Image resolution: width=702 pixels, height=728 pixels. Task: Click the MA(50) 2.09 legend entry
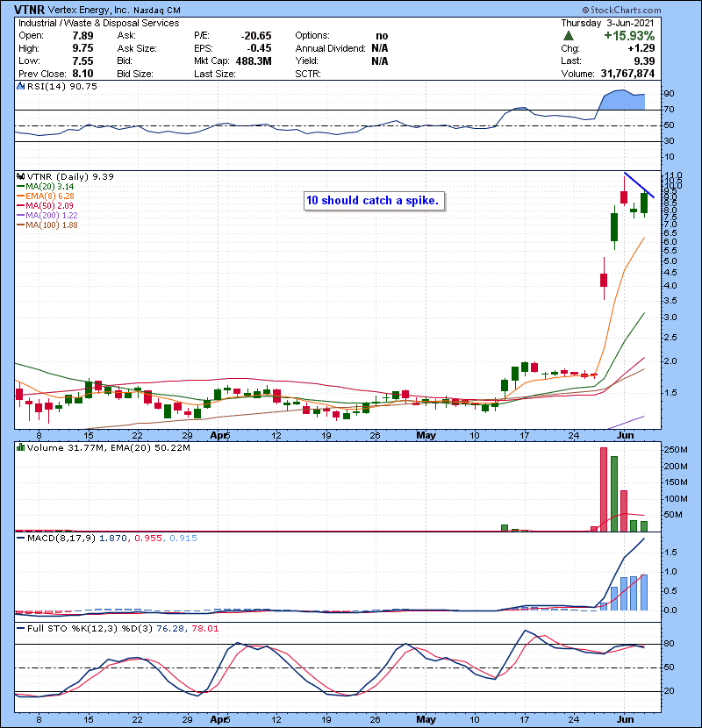pyautogui.click(x=45, y=205)
